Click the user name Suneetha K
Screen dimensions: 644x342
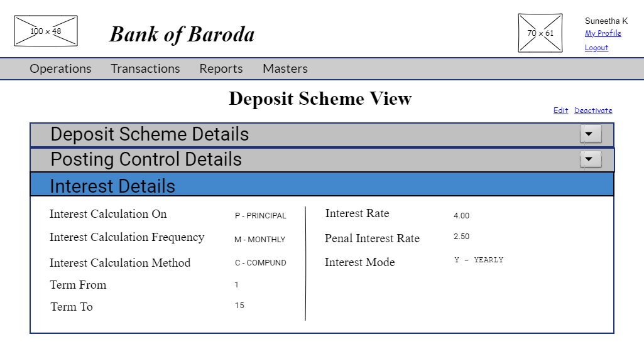(606, 21)
